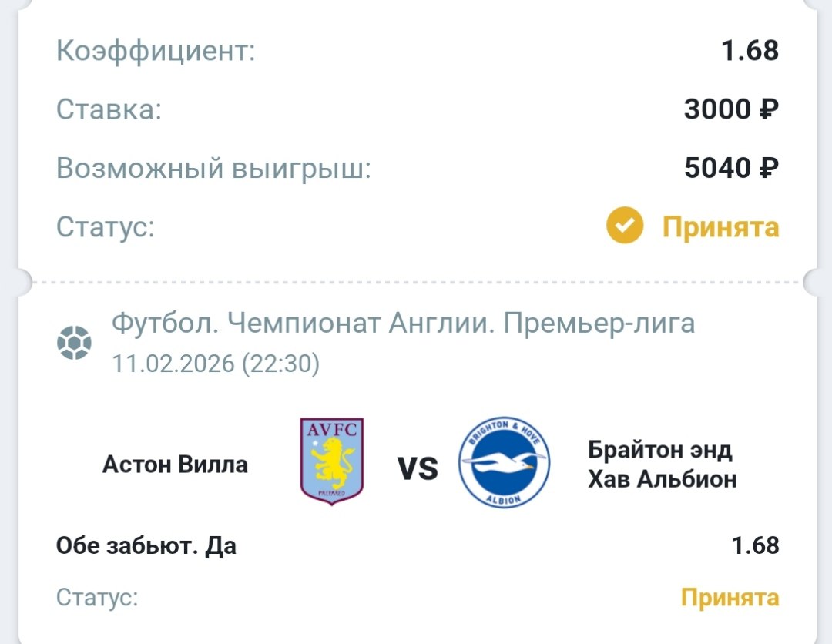Click the Ставка label

[109, 110]
